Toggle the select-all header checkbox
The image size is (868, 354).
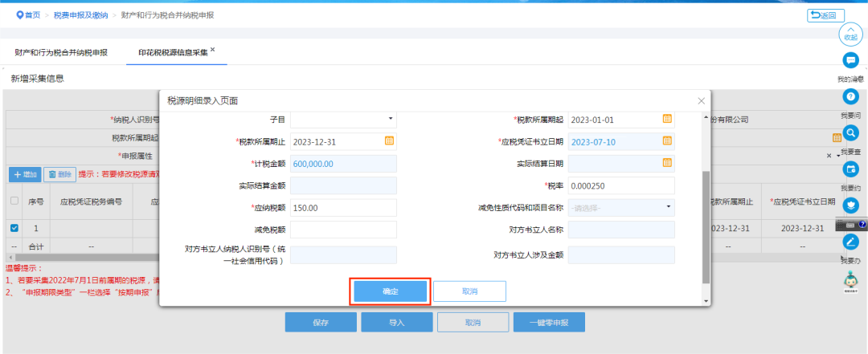tap(14, 201)
